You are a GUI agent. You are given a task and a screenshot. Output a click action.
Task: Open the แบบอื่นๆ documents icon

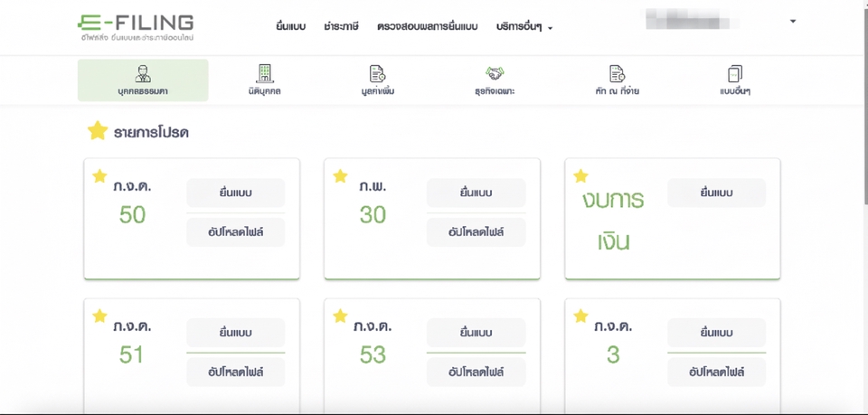click(x=734, y=74)
